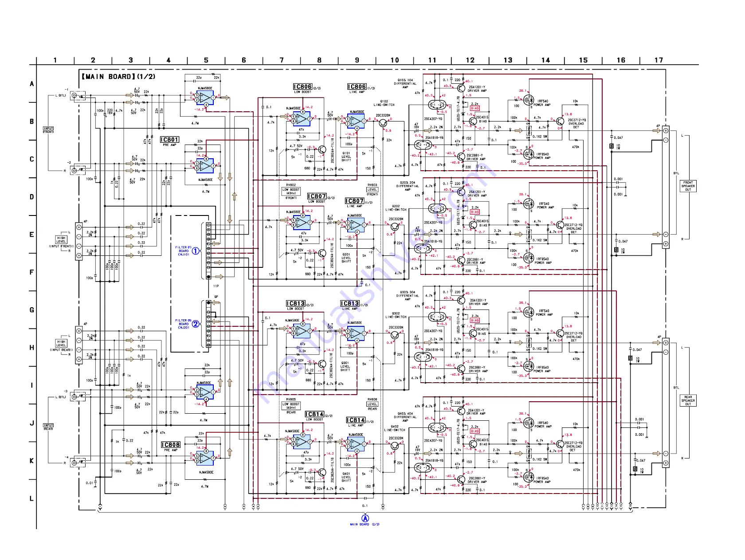Click the Q203, 204 DIFFERENTIAL AMP label

pos(408,186)
